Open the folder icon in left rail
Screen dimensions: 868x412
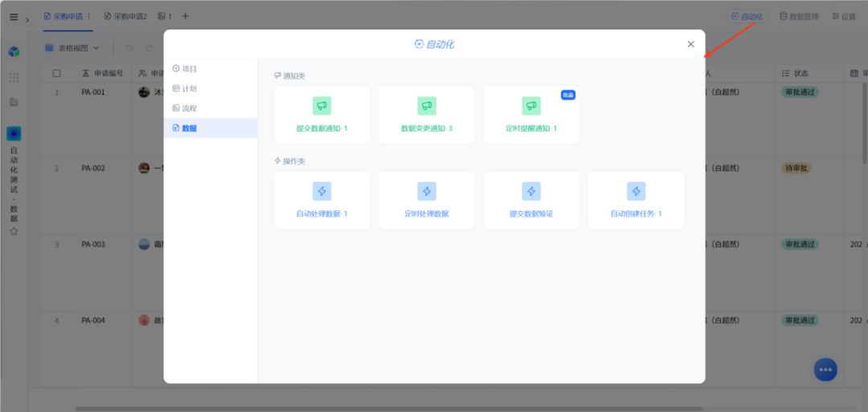14,102
